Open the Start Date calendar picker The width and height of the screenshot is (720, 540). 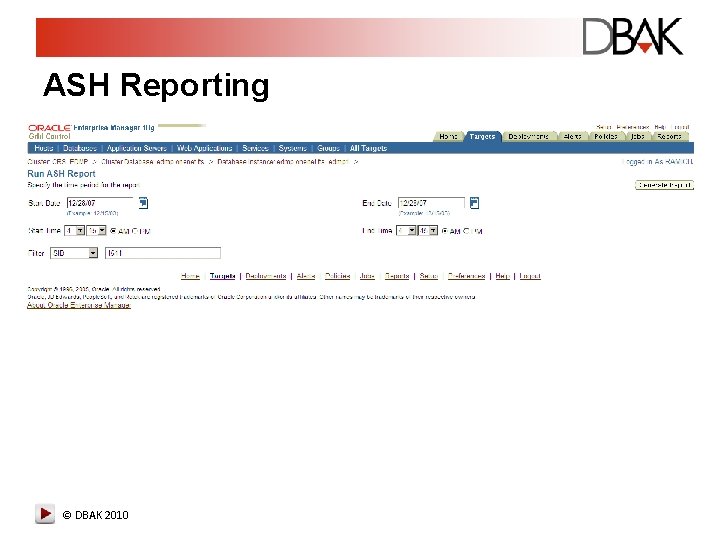tap(144, 203)
